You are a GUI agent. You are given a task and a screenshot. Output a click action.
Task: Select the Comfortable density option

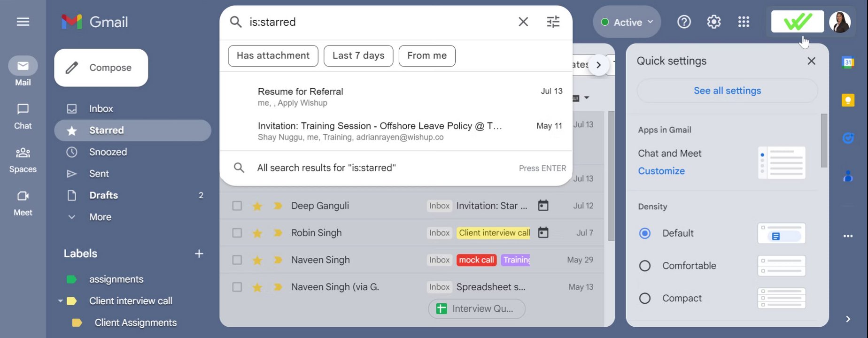coord(645,266)
